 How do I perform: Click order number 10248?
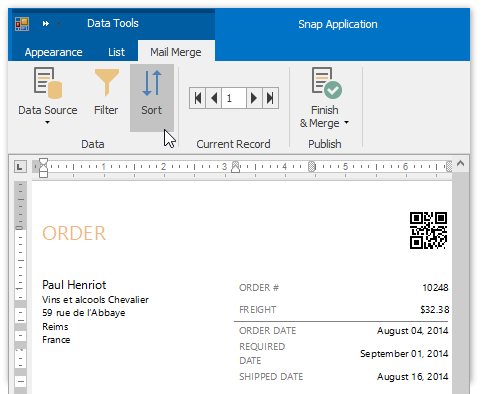(435, 288)
